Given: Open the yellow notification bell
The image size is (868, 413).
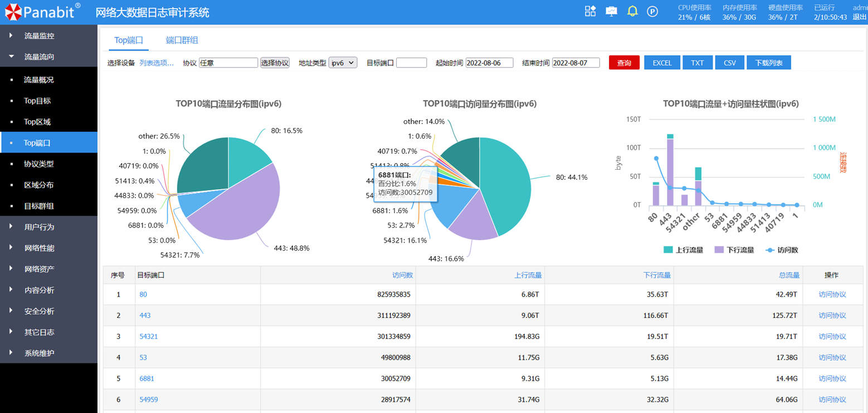Looking at the screenshot, I should point(632,11).
